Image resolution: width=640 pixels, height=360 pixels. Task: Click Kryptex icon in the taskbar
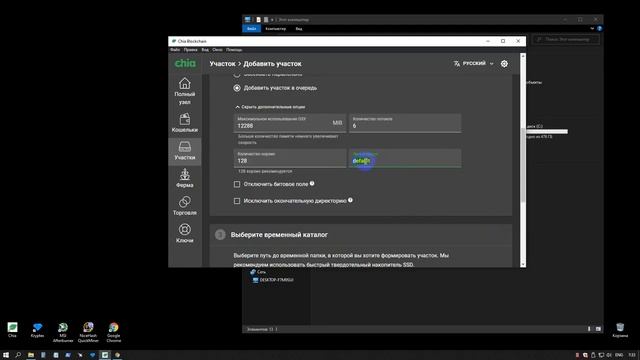pyautogui.click(x=93, y=355)
